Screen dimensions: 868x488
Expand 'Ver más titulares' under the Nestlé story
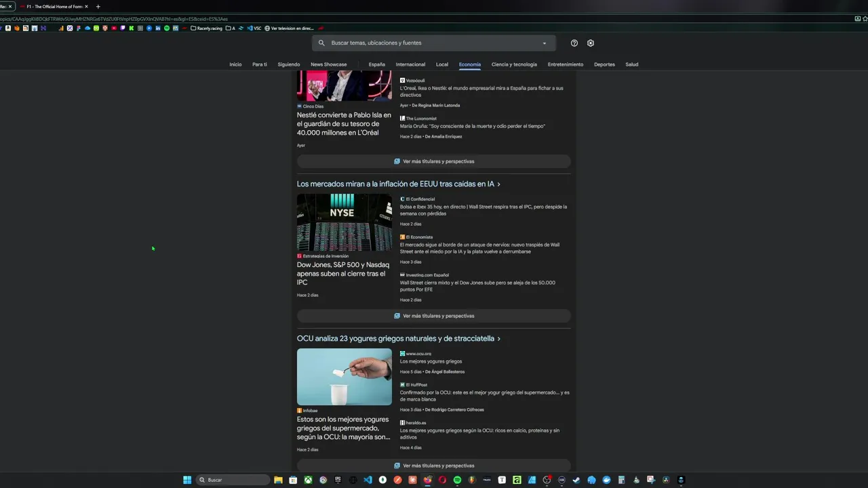tap(434, 161)
